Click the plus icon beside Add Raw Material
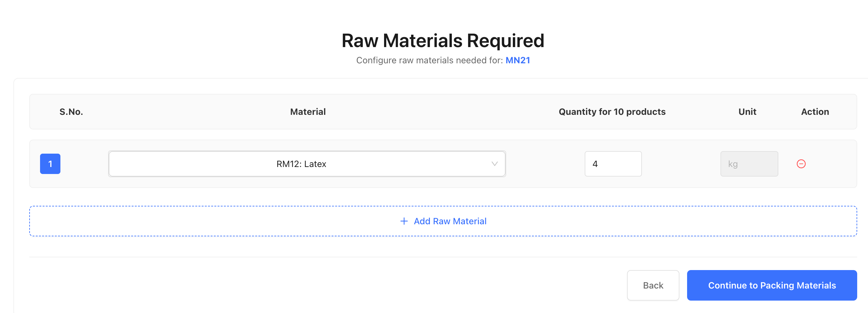This screenshot has height=313, width=868. coord(404,221)
